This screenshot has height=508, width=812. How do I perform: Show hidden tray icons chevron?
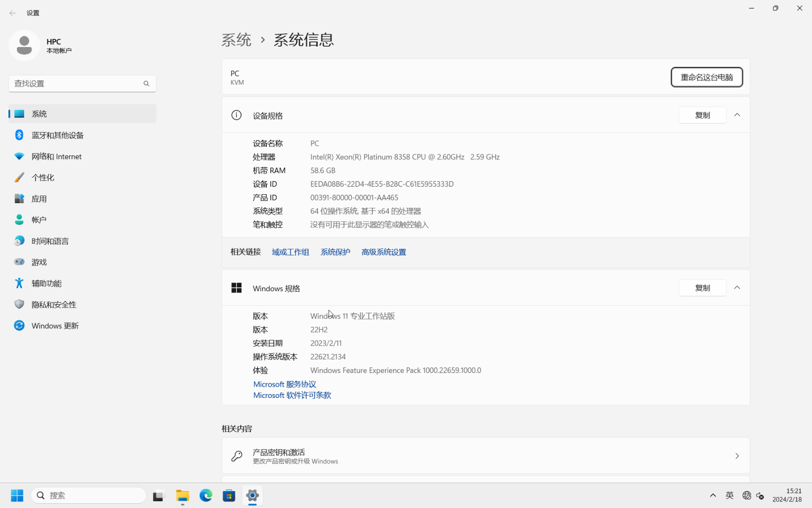pos(713,495)
